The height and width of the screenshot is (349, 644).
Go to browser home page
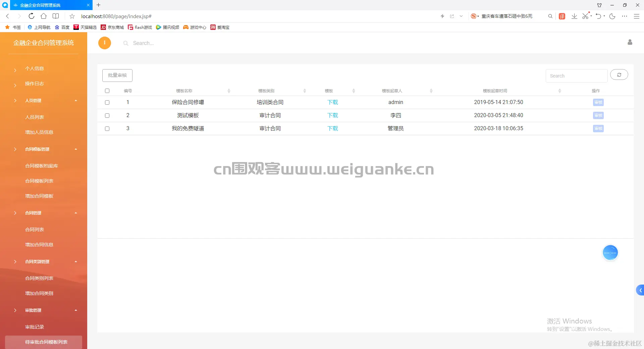(44, 16)
